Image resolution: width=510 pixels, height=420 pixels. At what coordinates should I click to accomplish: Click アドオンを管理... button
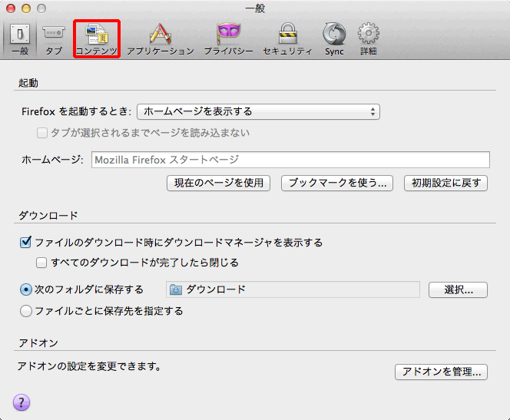click(x=442, y=372)
